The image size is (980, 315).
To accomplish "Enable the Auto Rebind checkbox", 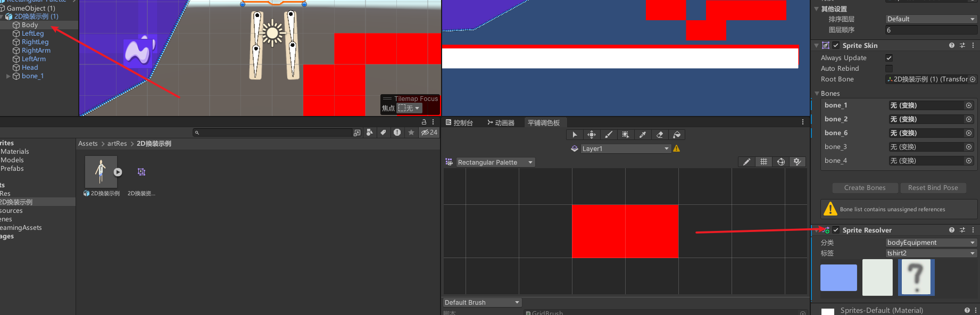I will [888, 69].
